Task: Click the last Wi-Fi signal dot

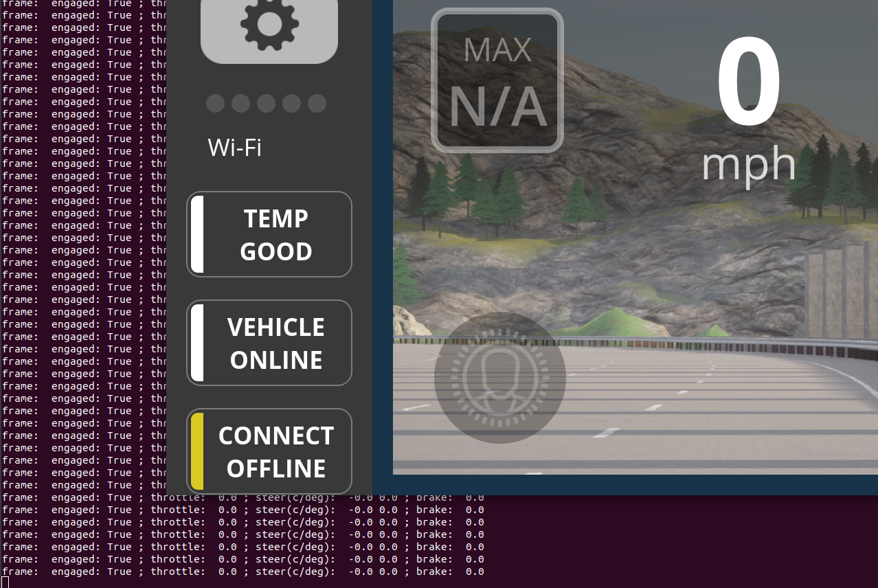Action: pos(316,103)
